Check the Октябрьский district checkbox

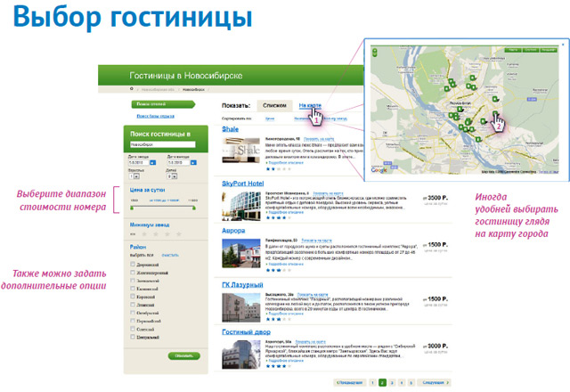133,313
